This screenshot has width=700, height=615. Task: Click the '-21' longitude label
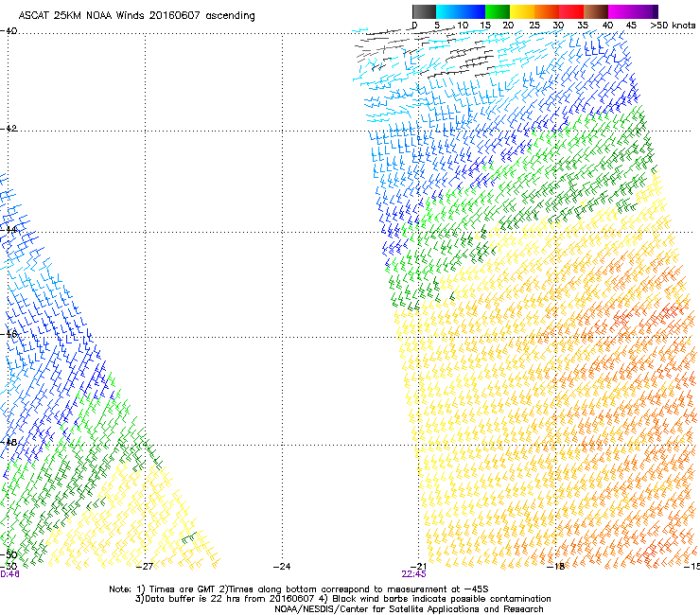coord(418,567)
